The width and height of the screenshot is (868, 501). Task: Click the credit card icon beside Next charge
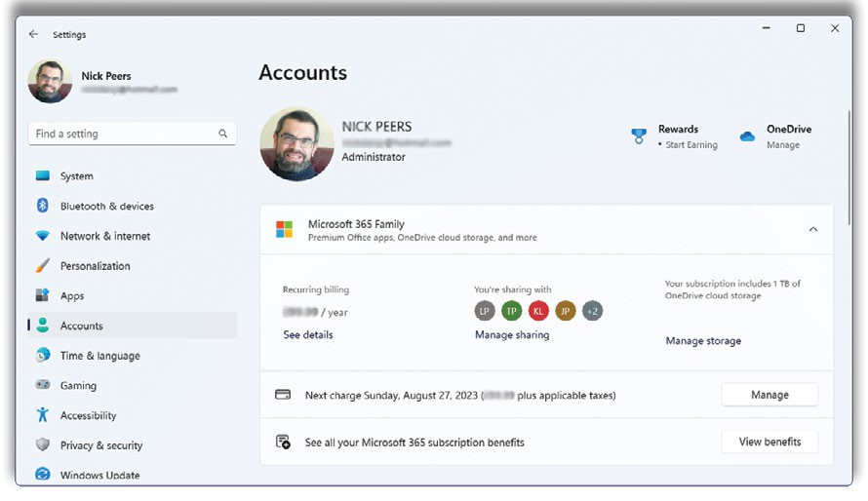pyautogui.click(x=283, y=395)
